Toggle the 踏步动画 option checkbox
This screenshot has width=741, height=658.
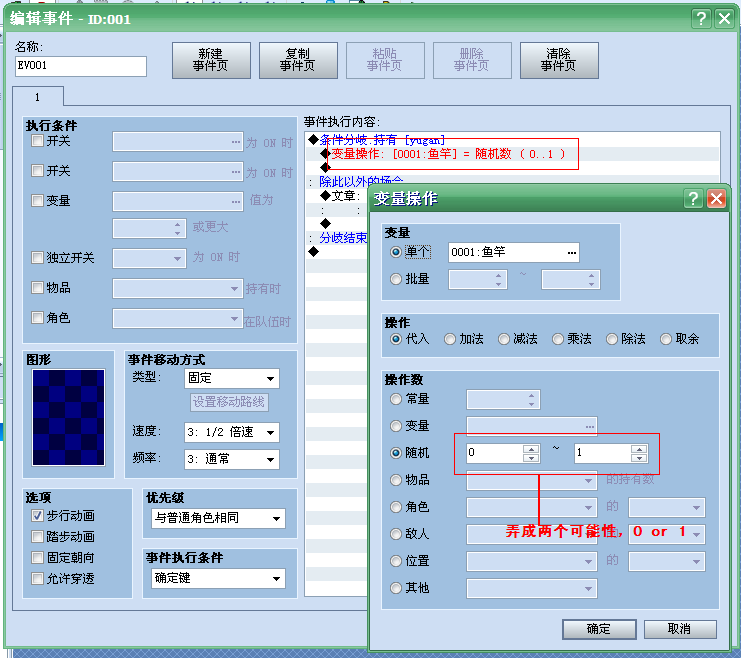[37, 537]
